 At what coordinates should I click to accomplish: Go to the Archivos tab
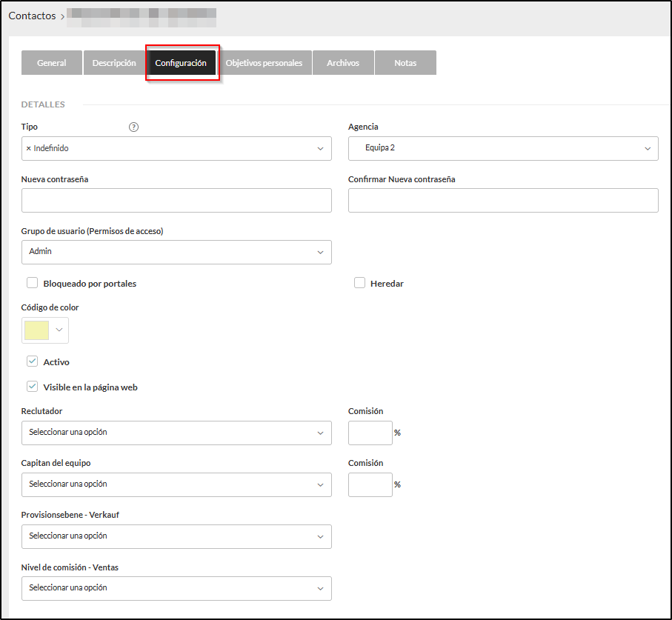click(343, 63)
